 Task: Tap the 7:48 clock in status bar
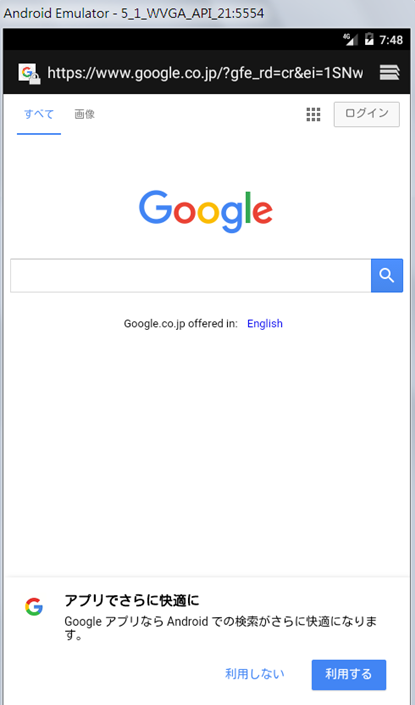click(x=391, y=40)
